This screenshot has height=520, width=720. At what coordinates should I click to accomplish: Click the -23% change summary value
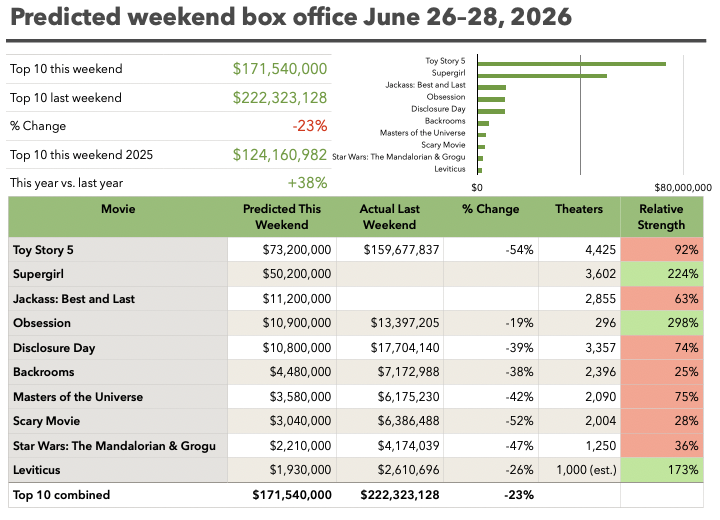click(310, 126)
